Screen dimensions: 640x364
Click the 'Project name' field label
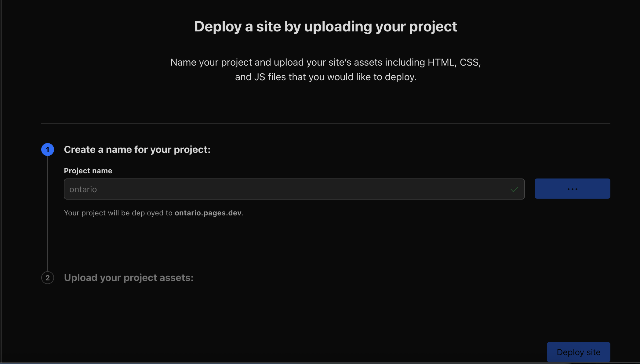pyautogui.click(x=88, y=171)
